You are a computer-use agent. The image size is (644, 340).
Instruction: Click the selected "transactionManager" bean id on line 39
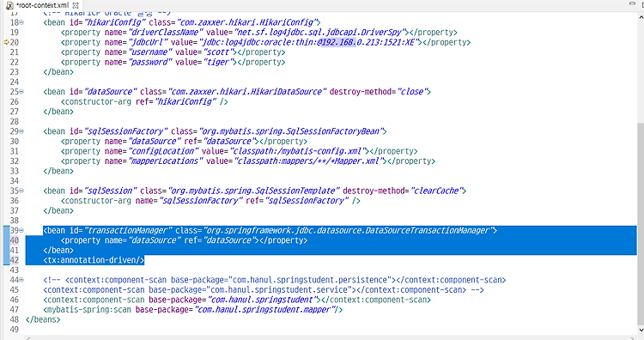tap(128, 230)
